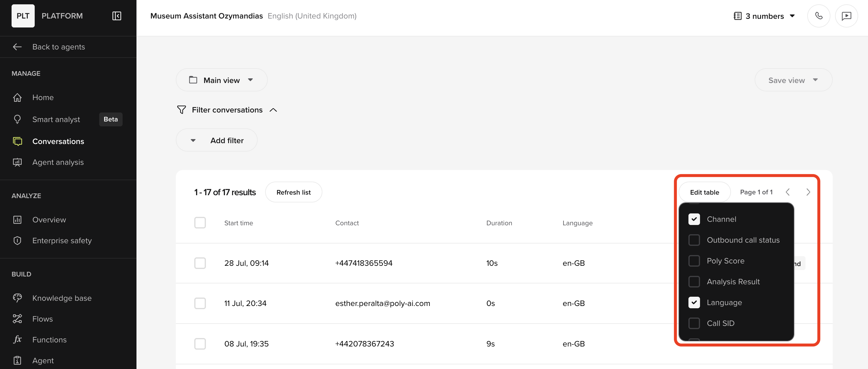
Task: Click Back to agents link
Action: (x=58, y=47)
